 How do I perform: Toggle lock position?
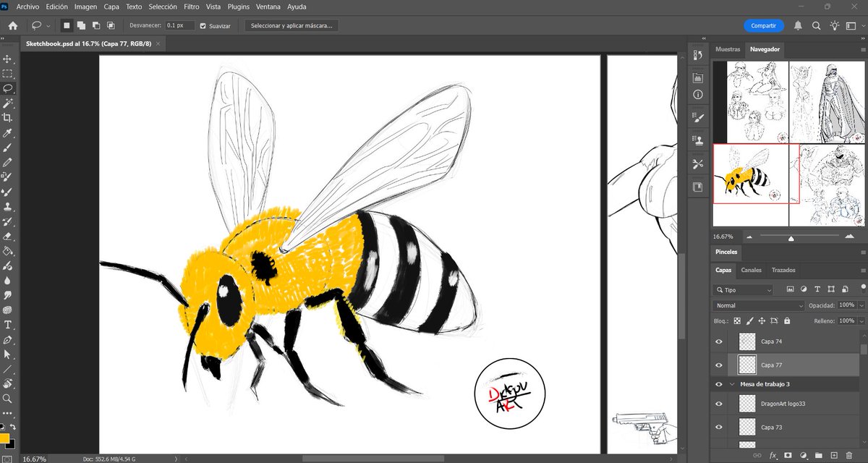[762, 320]
